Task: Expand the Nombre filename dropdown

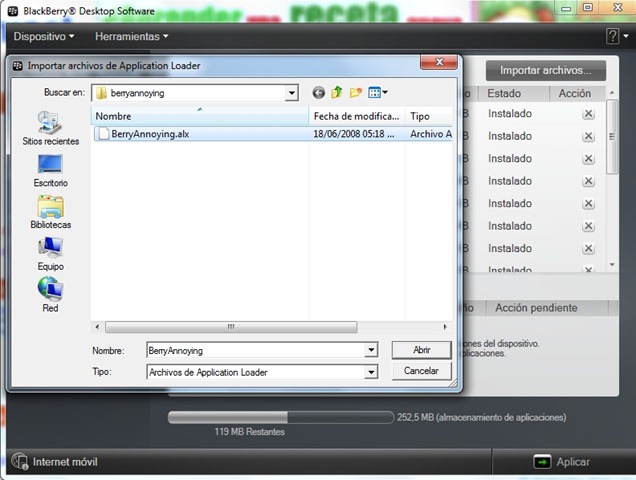Action: coord(371,350)
